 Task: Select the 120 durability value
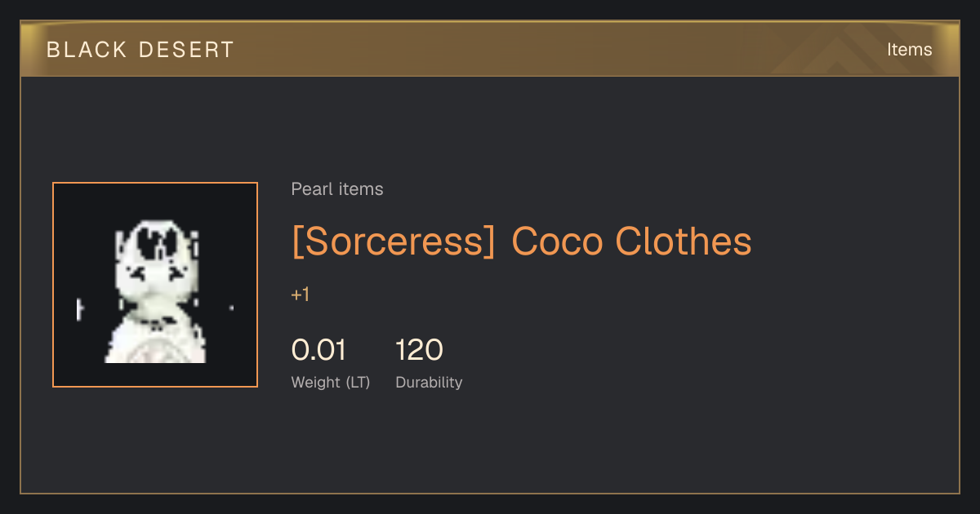pyautogui.click(x=419, y=350)
